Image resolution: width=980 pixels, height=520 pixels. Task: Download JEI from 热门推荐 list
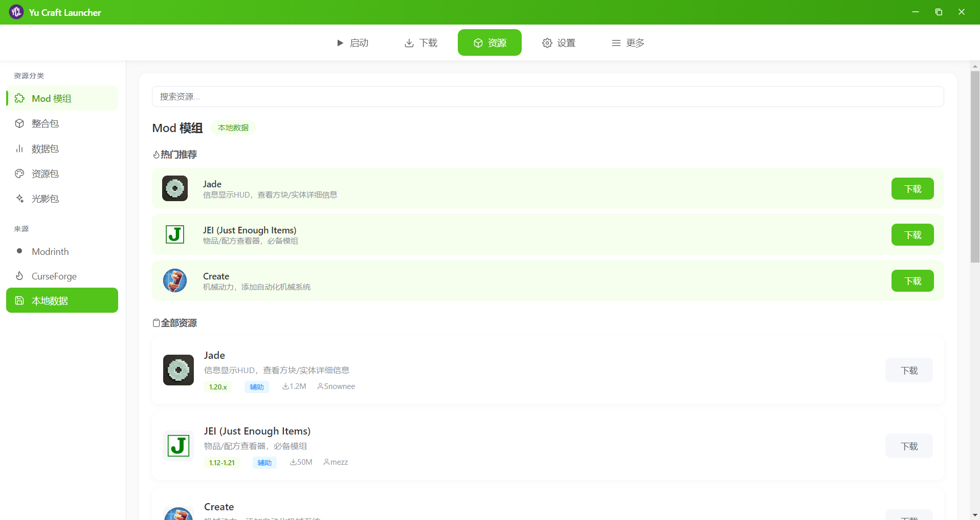tap(912, 234)
